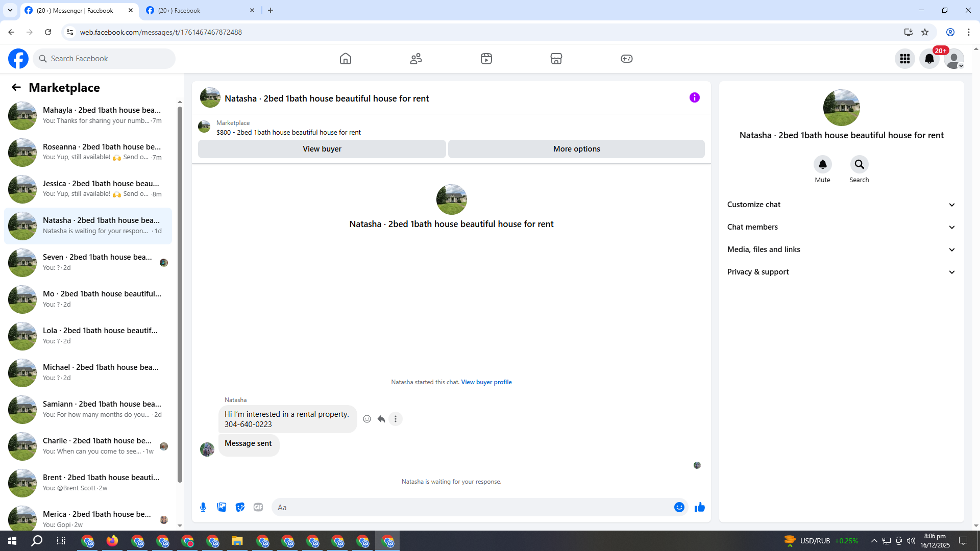
Task: Open the emoji picker in message box
Action: coord(679,507)
